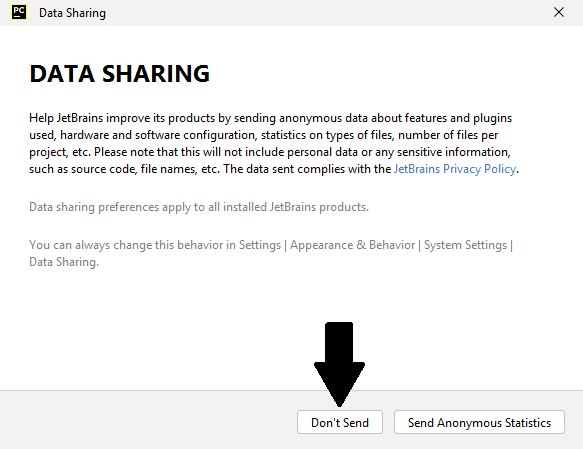
Task: Close the Data Sharing dialog
Action: pyautogui.click(x=558, y=12)
